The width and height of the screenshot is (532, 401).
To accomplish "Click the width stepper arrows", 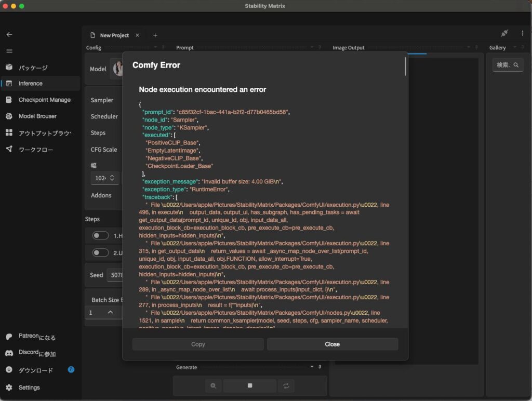I will 112,178.
